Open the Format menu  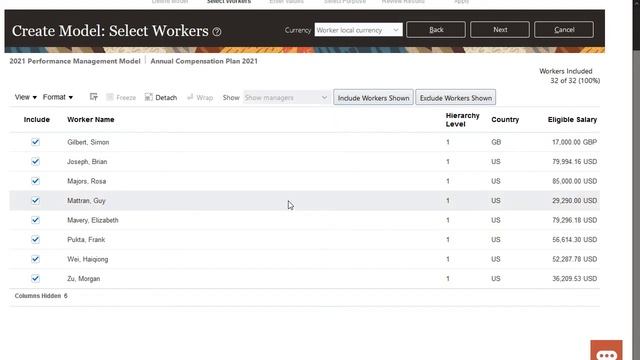click(x=58, y=97)
